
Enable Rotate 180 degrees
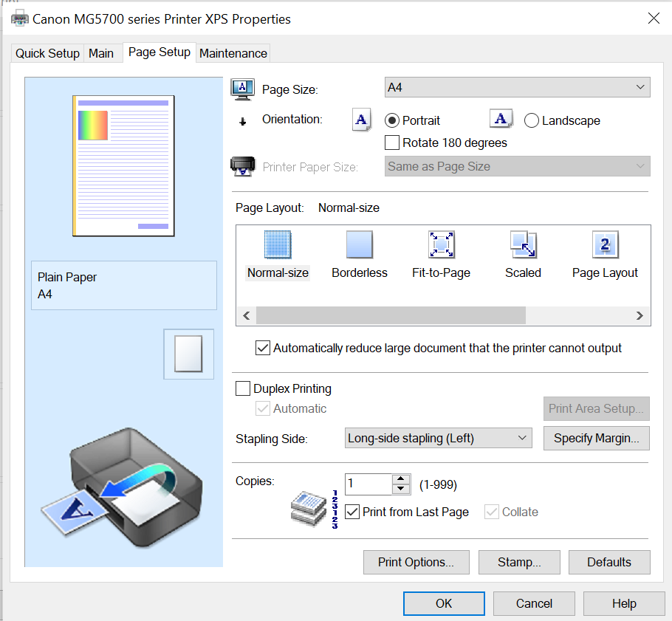point(391,143)
